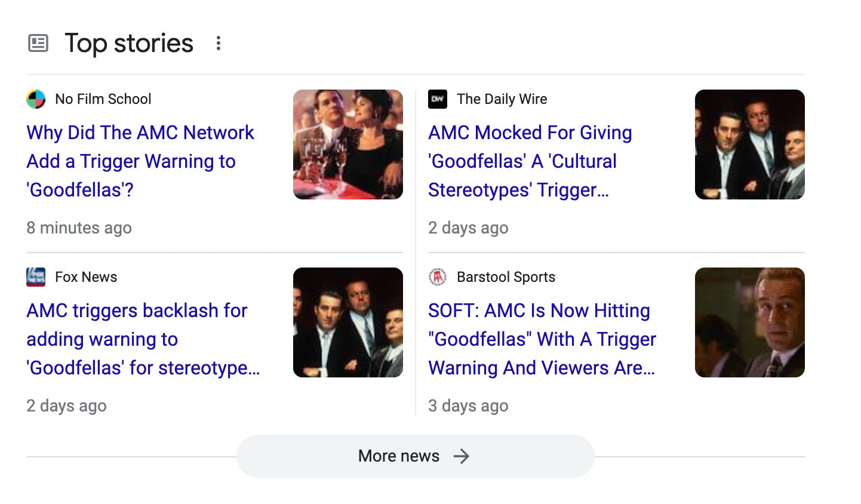Click the 'Fox News' source name
The image size is (861, 504).
coord(86,277)
